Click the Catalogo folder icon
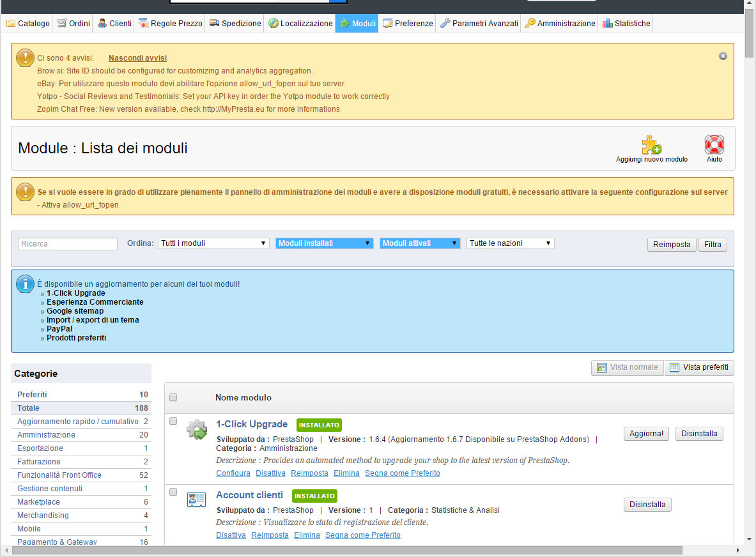The width and height of the screenshot is (756, 557). 11,24
